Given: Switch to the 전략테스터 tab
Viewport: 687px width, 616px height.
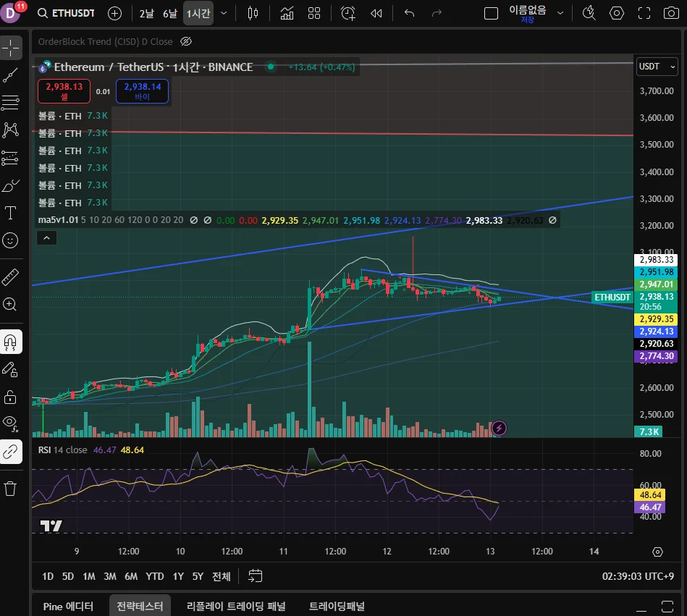Looking at the screenshot, I should point(140,607).
